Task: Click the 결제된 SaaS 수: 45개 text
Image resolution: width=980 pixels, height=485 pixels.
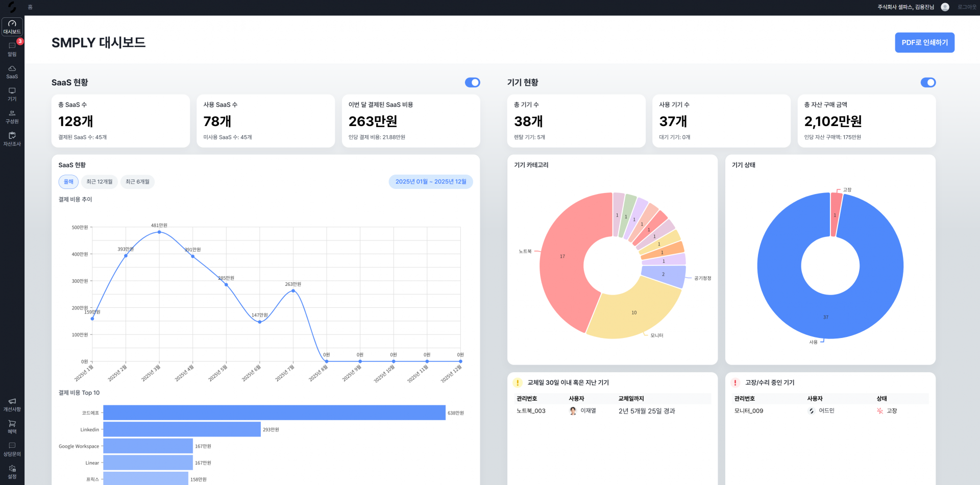Action: pyautogui.click(x=83, y=137)
